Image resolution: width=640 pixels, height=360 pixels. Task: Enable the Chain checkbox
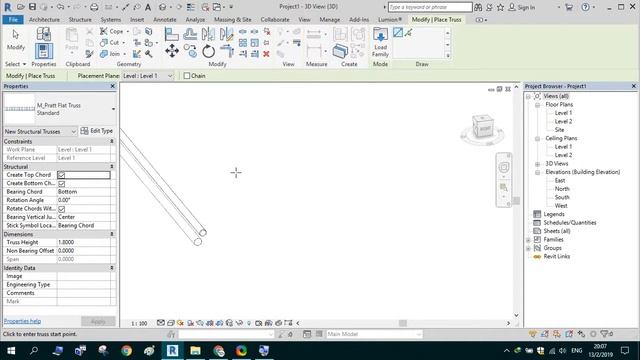[x=187, y=76]
